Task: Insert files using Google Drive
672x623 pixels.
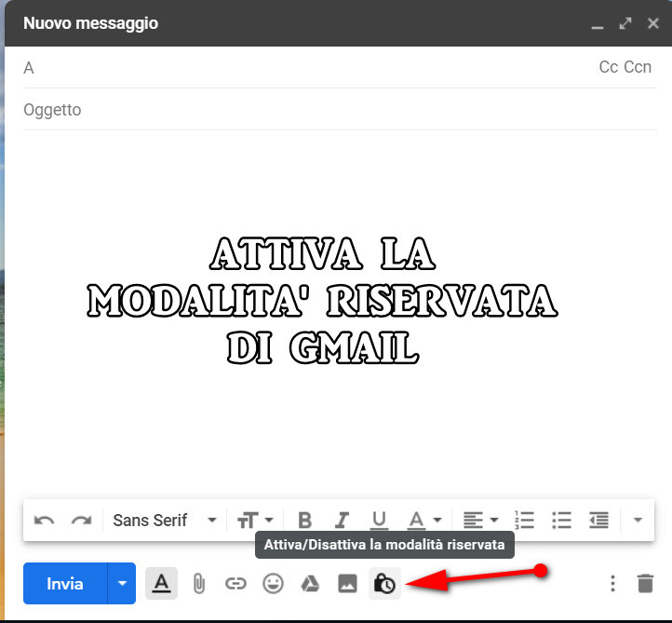Action: click(x=310, y=584)
